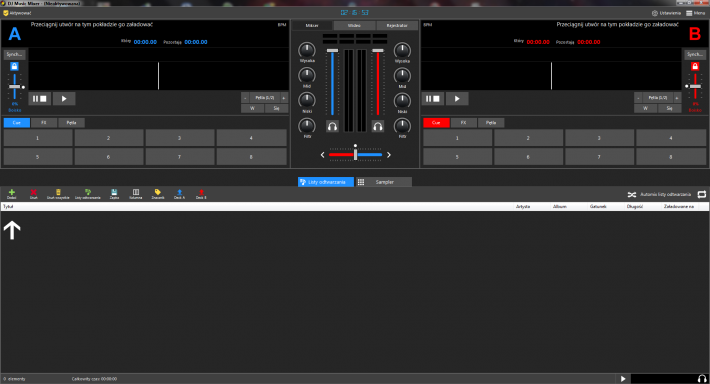The width and height of the screenshot is (710, 384).
Task: Select Deck B Pętla tab
Action: (491, 123)
